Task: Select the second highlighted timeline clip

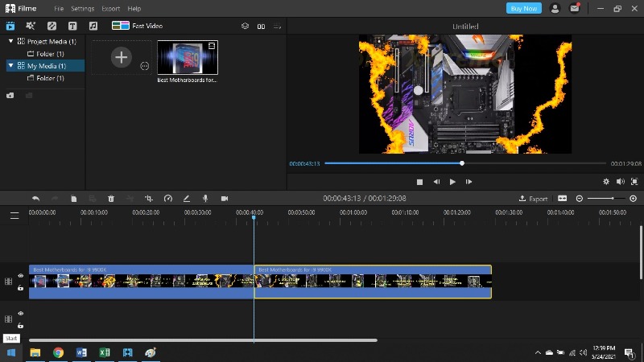Action: [373, 282]
